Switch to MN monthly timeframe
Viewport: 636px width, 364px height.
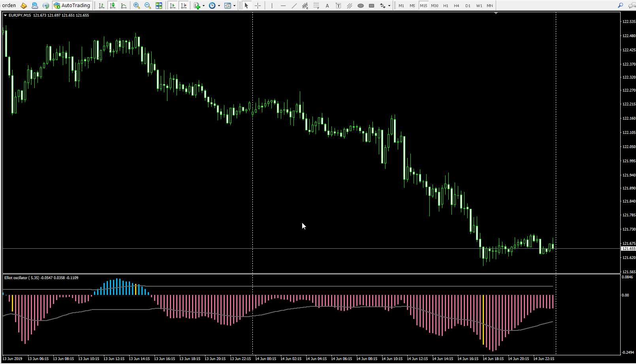tap(490, 6)
